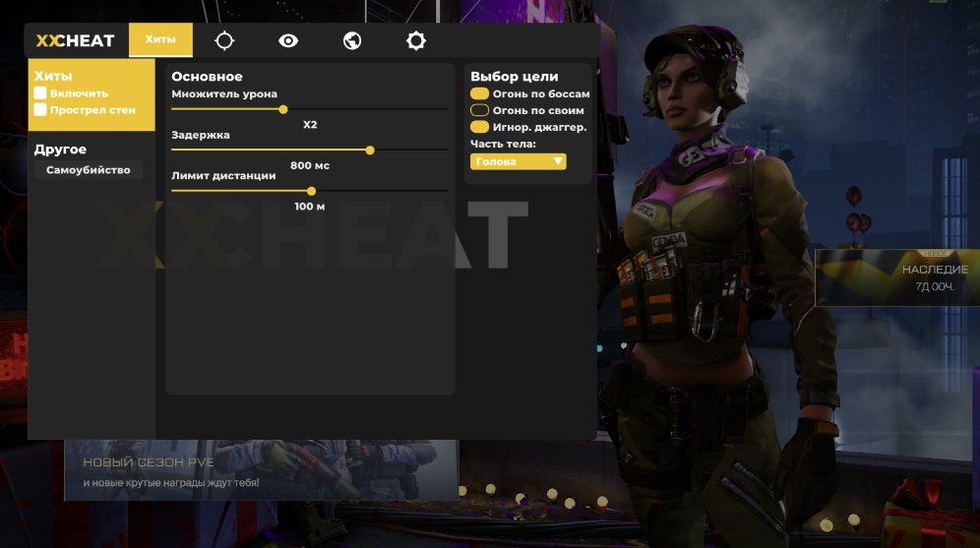
Task: Adjust the Лимит дистанции slider
Action: [x=311, y=191]
